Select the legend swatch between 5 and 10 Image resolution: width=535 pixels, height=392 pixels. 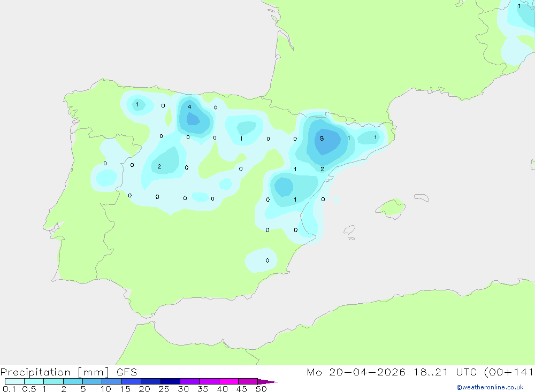[93, 381]
